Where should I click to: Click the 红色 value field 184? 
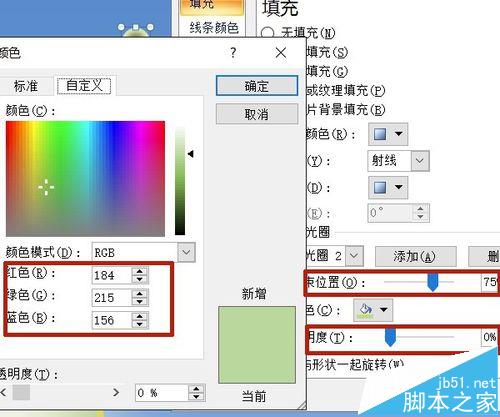coord(112,275)
